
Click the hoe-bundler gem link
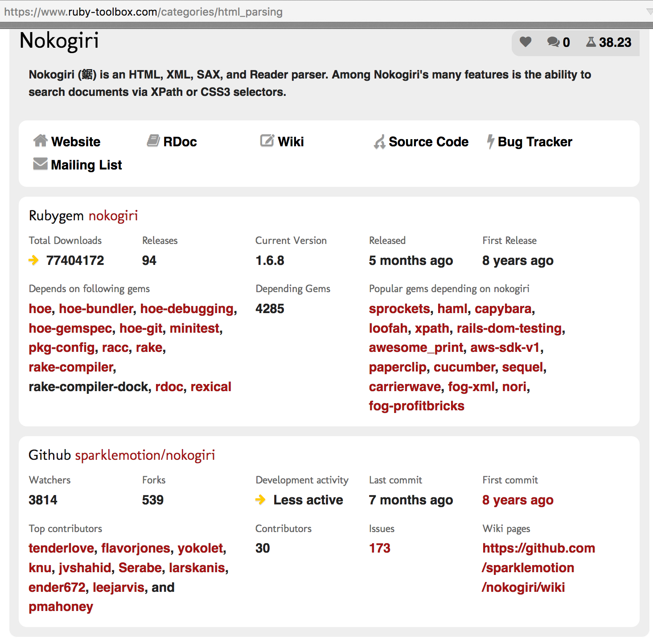(x=96, y=309)
